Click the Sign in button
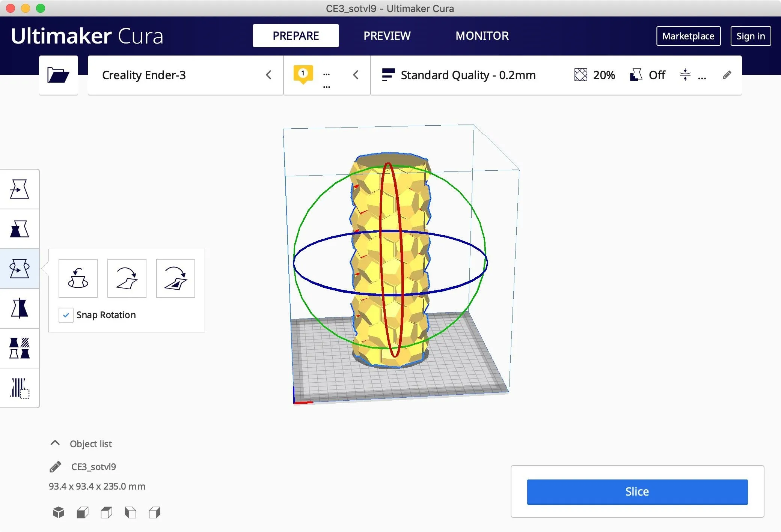The width and height of the screenshot is (781, 532). tap(751, 36)
